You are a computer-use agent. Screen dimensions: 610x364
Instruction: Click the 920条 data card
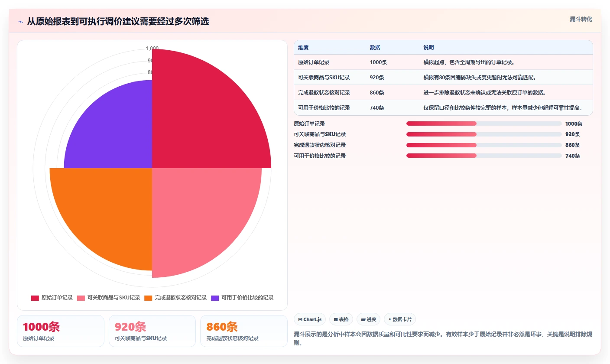[152, 331]
